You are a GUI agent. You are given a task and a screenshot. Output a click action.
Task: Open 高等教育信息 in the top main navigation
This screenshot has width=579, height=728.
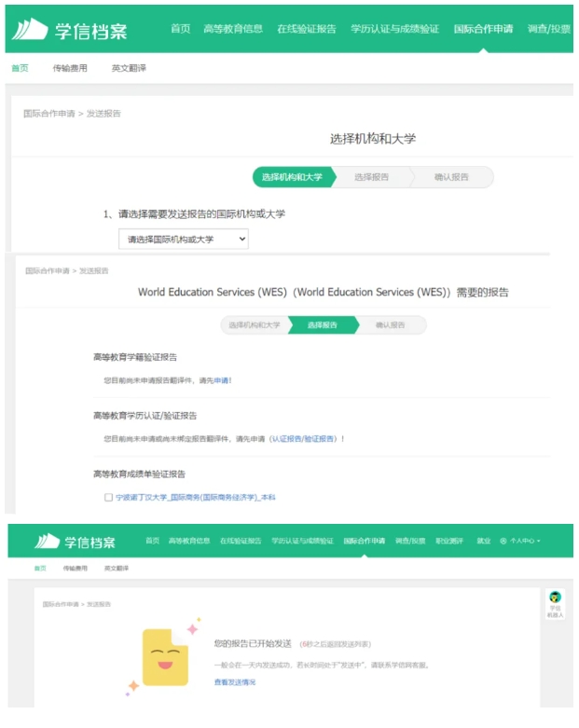coord(233,29)
